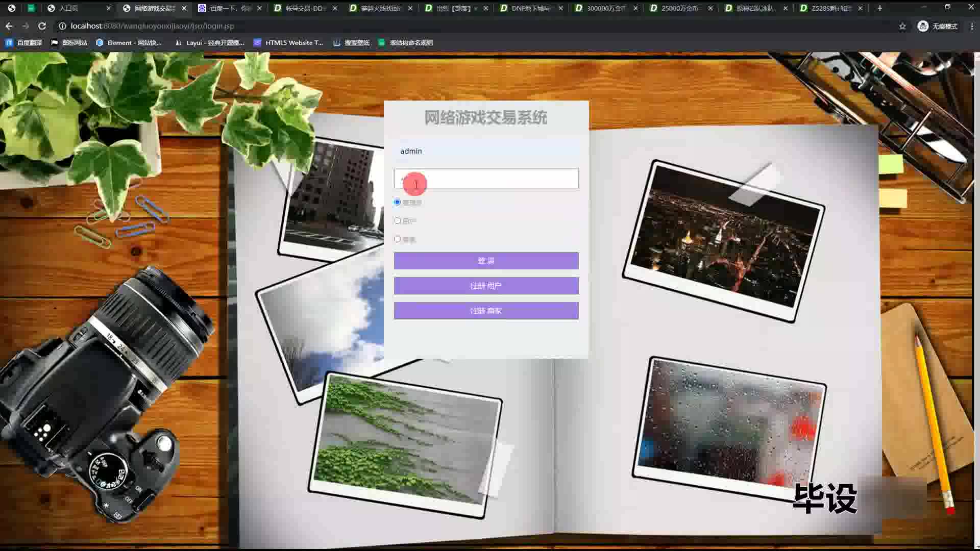Screen dimensions: 980x551
Task: Select the third role radio button
Action: 398,239
